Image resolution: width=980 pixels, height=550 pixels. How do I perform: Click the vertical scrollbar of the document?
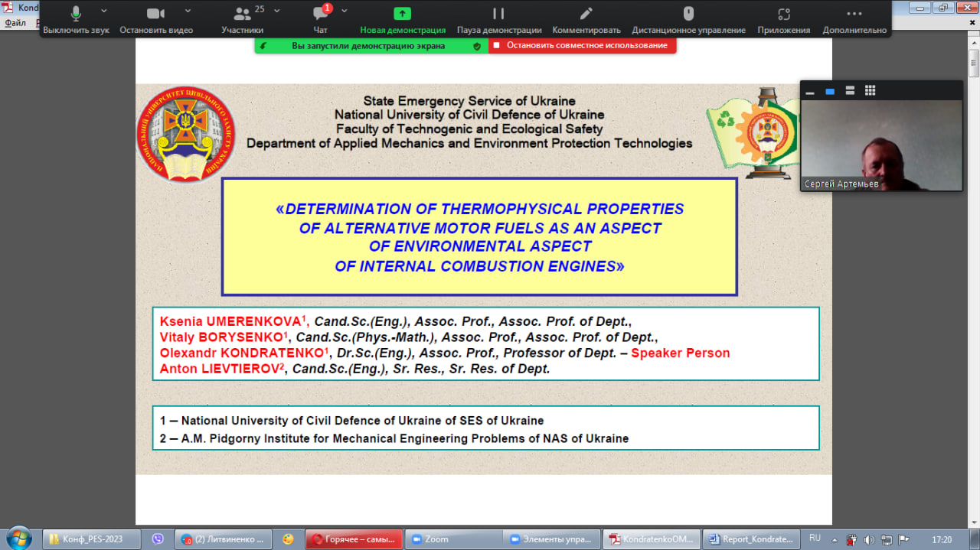point(973,229)
